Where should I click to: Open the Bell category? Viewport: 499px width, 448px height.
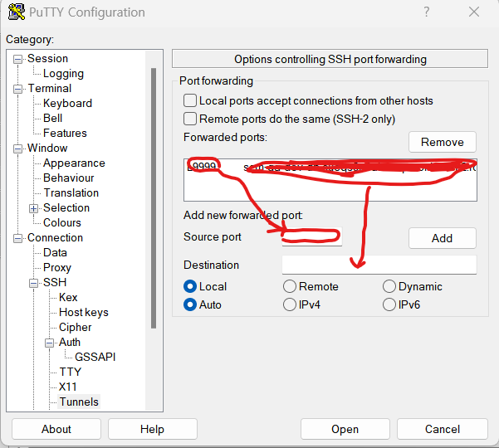[52, 118]
